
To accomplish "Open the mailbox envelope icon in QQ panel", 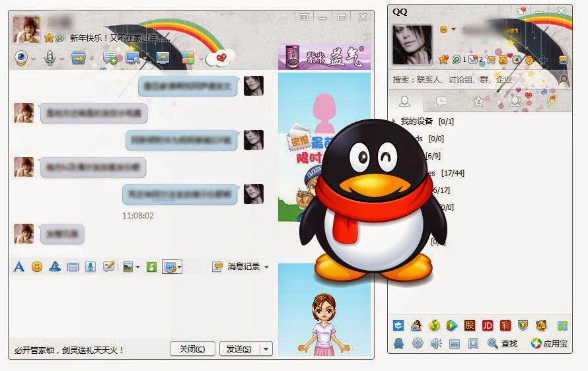I will 473,59.
